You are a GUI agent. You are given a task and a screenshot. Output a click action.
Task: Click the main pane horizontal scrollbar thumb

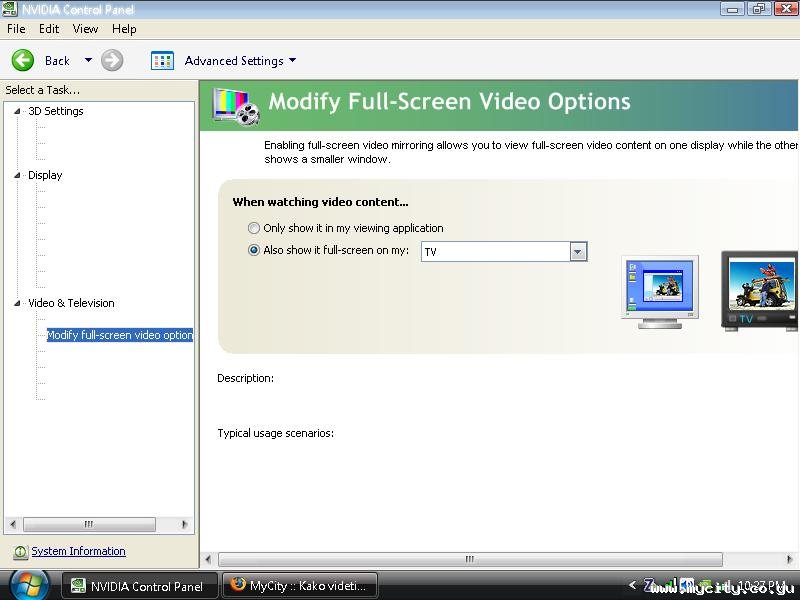tap(470, 559)
